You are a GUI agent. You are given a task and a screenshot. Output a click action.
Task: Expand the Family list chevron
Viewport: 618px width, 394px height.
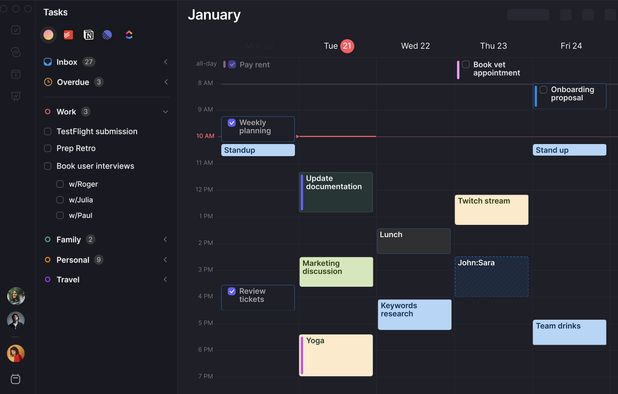[x=166, y=239]
